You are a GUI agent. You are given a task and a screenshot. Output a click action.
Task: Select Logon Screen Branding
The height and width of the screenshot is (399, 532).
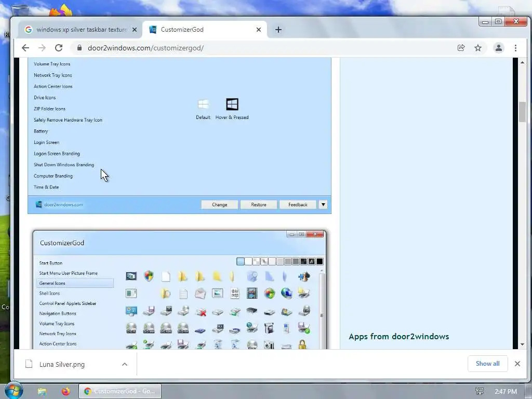click(x=57, y=154)
